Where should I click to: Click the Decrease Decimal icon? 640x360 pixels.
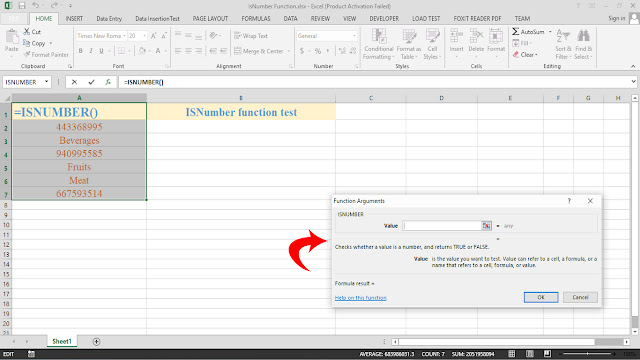[353, 51]
